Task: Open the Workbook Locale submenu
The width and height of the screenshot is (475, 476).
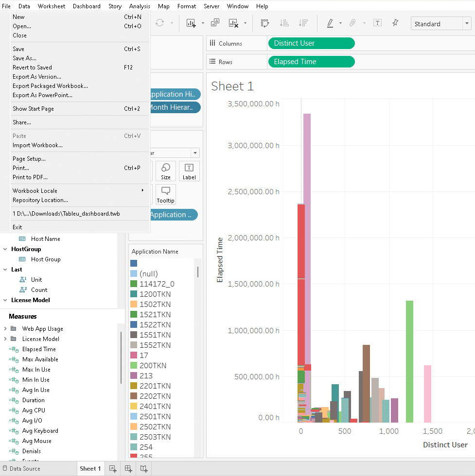Action: click(80, 190)
